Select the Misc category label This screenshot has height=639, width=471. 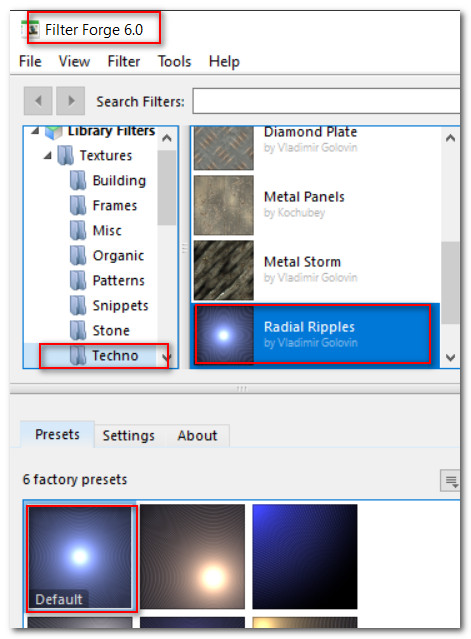107,230
